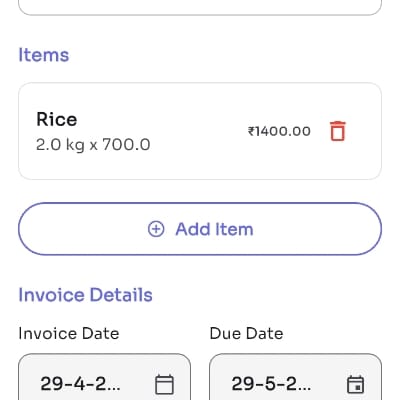
Task: Tap the ₹1400.00 item total
Action: click(279, 131)
